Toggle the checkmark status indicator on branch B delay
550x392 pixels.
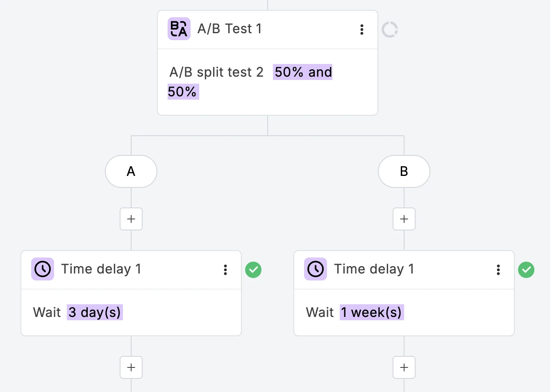(526, 269)
